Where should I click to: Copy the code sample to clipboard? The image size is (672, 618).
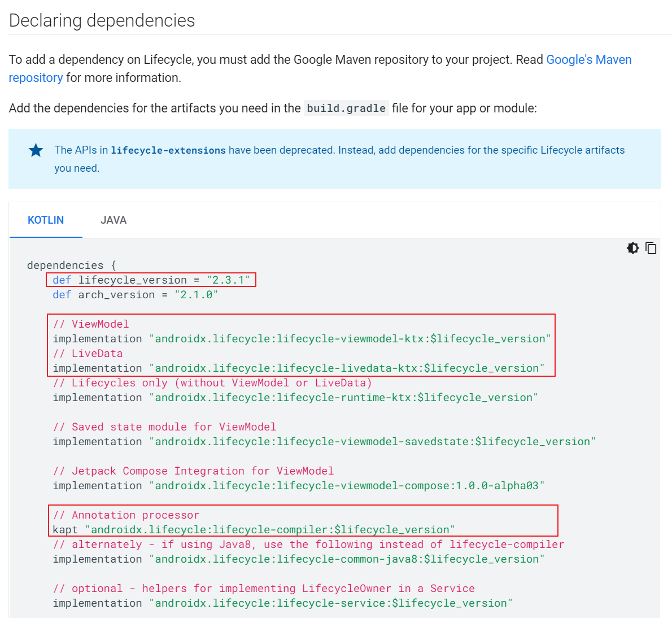(x=651, y=248)
